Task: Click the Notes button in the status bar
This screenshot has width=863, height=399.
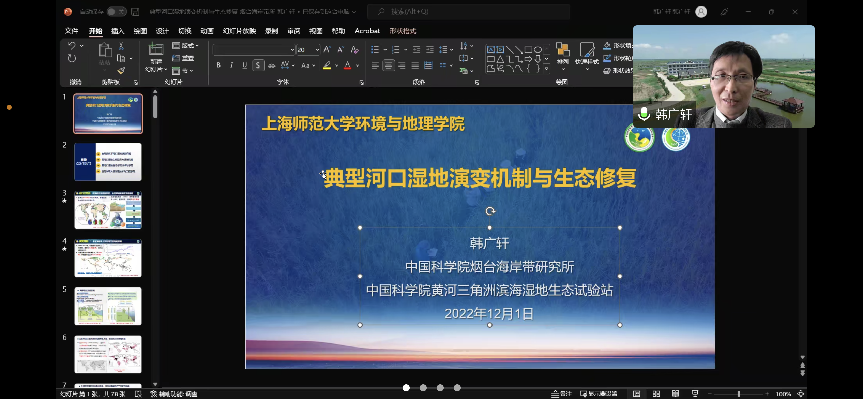Action: tap(562, 393)
